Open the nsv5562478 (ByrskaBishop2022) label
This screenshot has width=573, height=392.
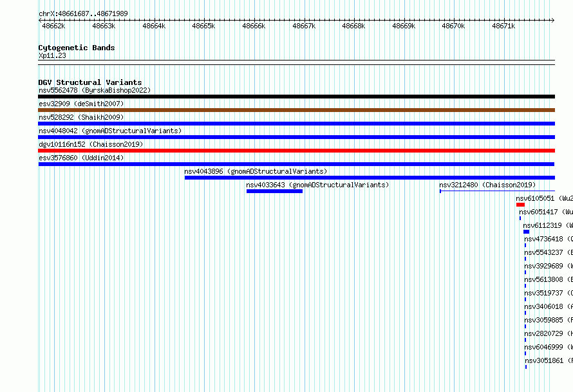pyautogui.click(x=95, y=90)
